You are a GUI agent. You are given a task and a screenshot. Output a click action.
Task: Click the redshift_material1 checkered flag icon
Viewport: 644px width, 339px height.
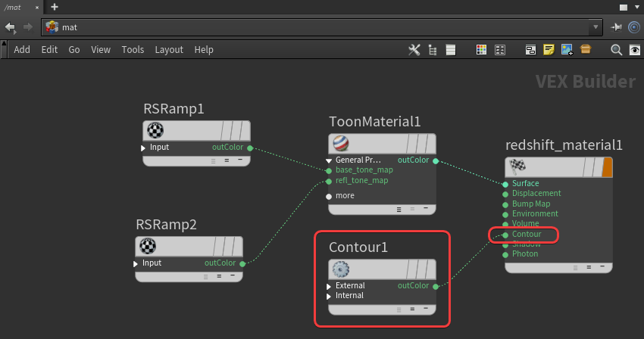tap(517, 166)
